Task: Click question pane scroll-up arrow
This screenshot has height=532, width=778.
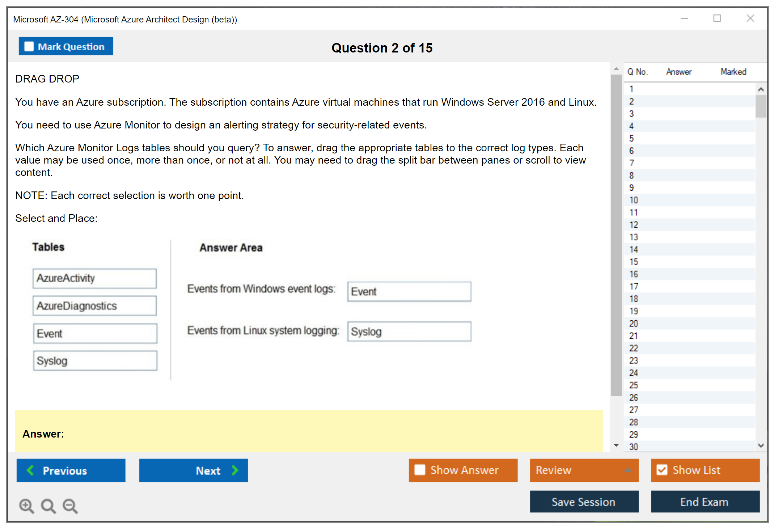Action: [616, 69]
